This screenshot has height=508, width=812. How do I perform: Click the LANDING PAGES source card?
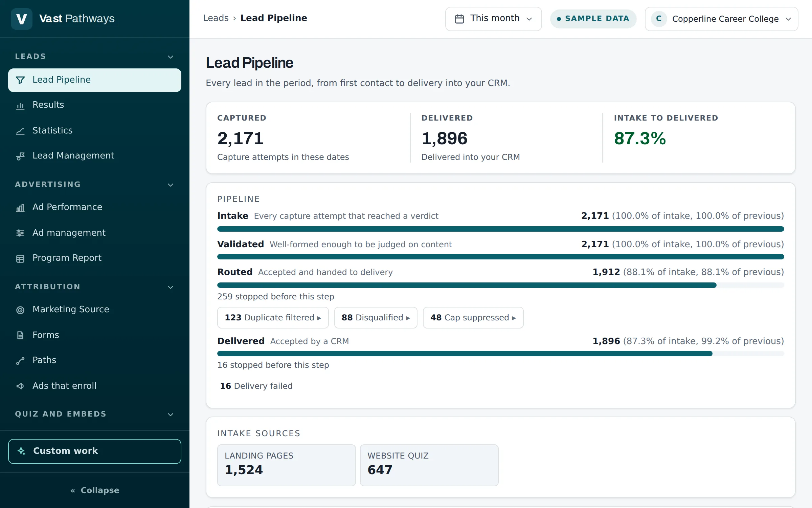(287, 465)
